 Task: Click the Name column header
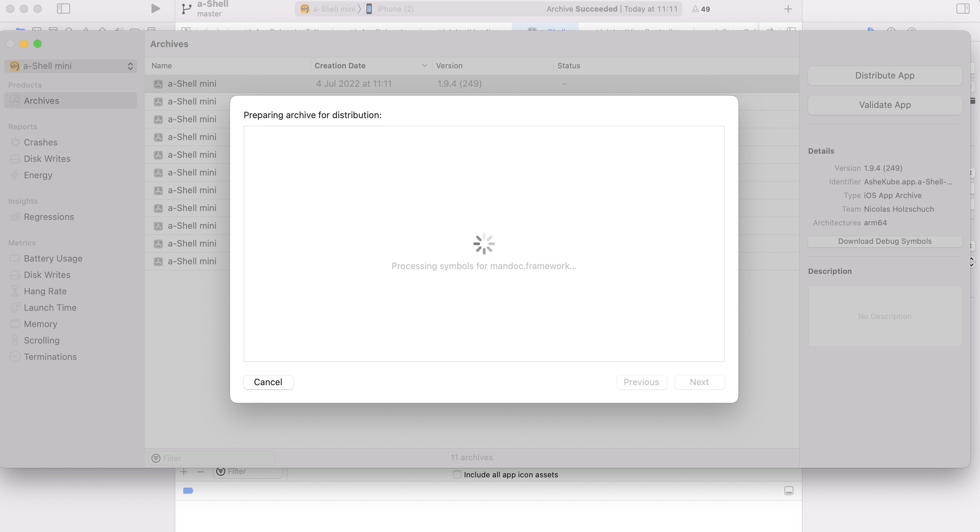pos(162,66)
